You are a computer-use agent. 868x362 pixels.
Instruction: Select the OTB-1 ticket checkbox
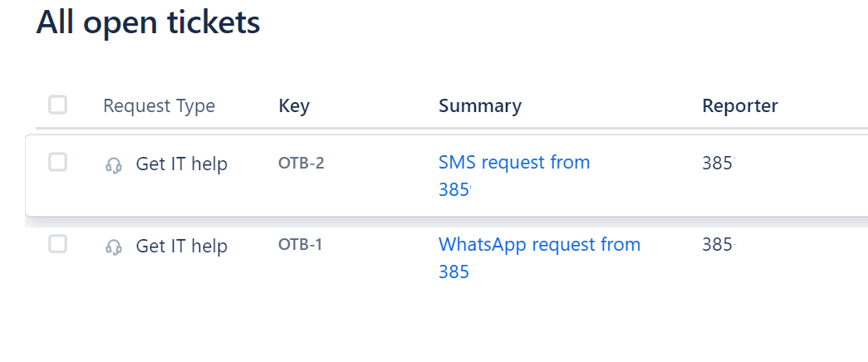click(57, 244)
